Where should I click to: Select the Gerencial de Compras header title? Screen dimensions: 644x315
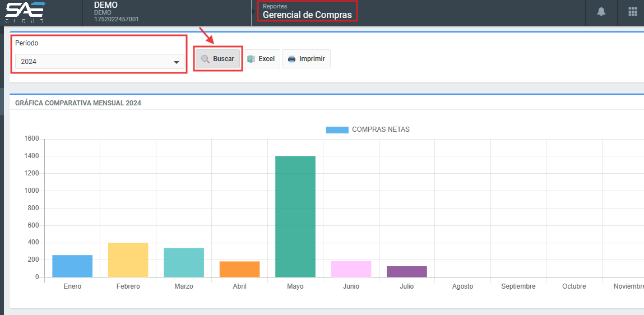[307, 15]
